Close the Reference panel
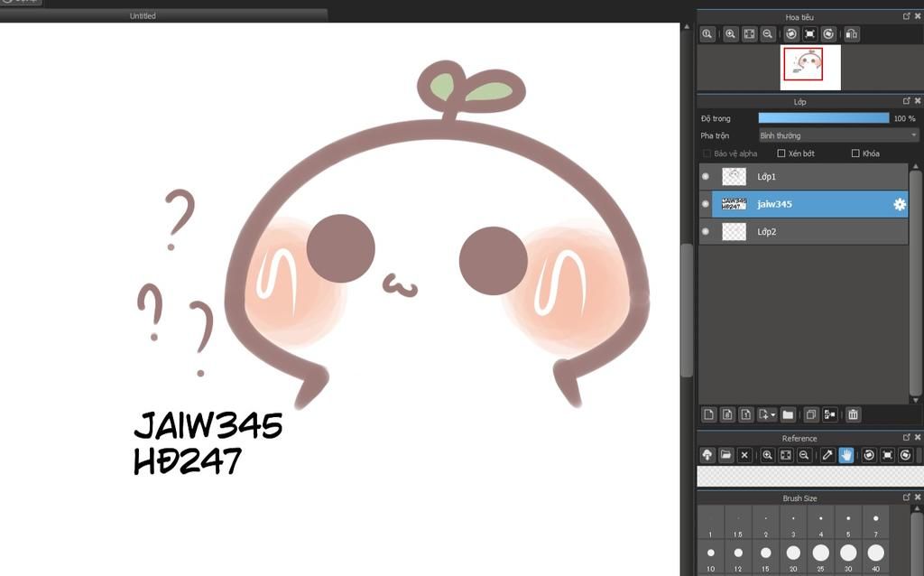924x576 pixels. pos(918,438)
